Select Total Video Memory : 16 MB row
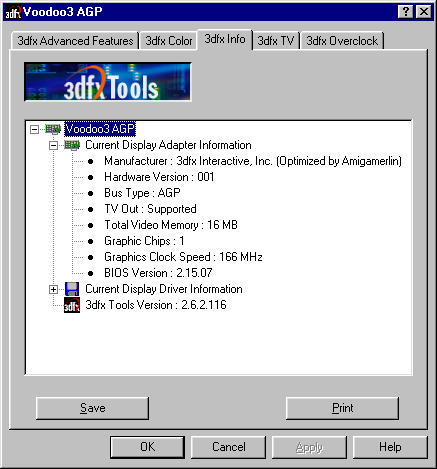Image resolution: width=437 pixels, height=469 pixels. [x=171, y=225]
